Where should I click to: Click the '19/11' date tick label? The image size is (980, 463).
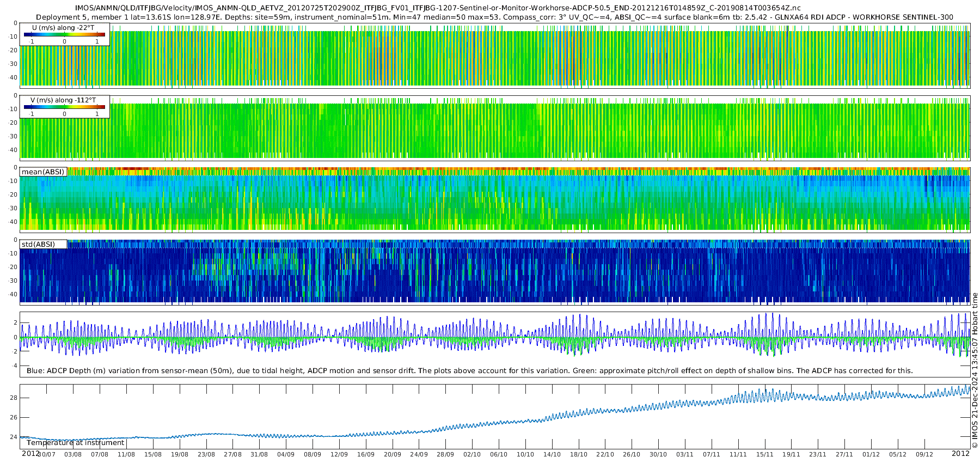pos(791,454)
